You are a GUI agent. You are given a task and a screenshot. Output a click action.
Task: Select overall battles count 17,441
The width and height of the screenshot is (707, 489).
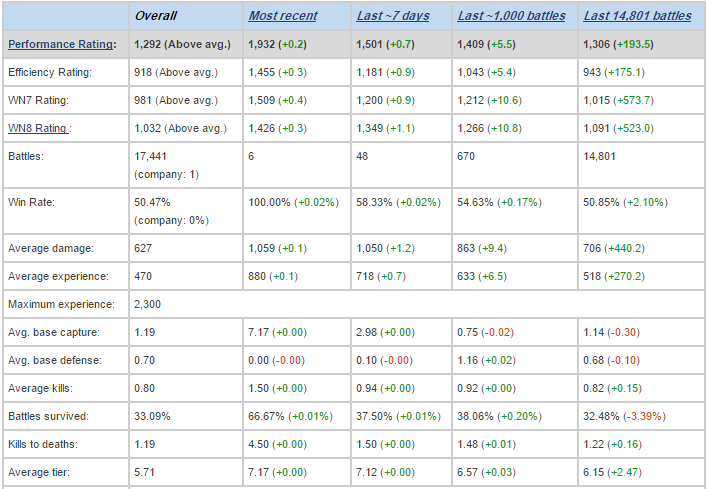tap(150, 156)
